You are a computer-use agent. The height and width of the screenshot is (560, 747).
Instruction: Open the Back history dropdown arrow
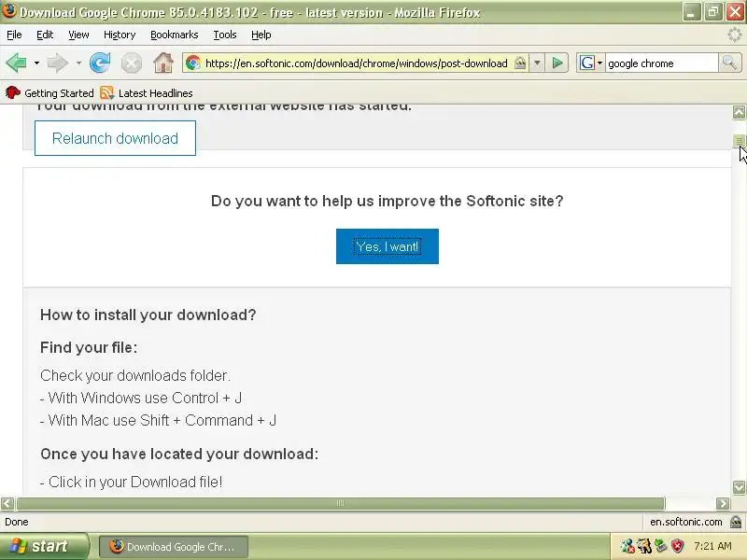coord(36,63)
